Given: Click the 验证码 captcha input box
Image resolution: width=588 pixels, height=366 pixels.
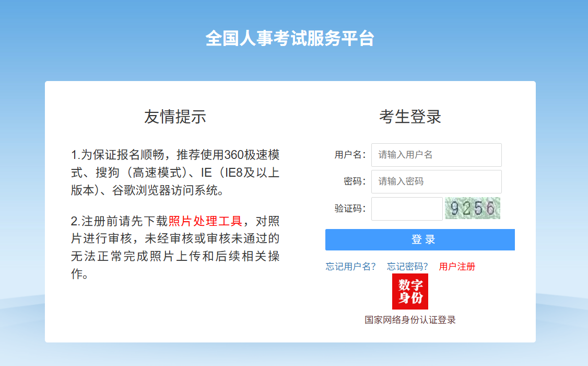Looking at the screenshot, I should [x=406, y=209].
